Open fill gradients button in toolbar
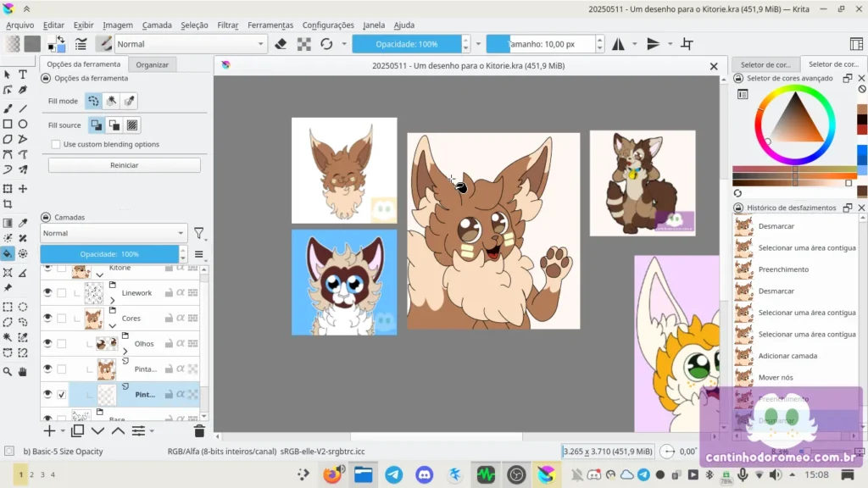Image resolution: width=868 pixels, height=488 pixels. point(13,44)
